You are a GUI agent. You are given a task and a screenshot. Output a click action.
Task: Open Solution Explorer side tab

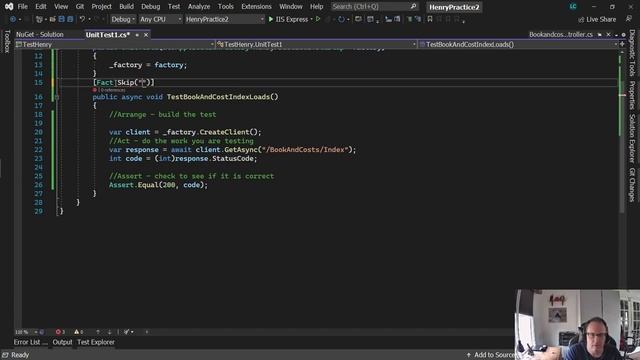(x=632, y=138)
